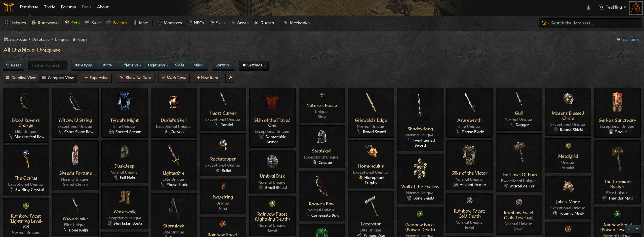644x237 pixels.
Task: Click the Reset filters button
Action: point(14,65)
